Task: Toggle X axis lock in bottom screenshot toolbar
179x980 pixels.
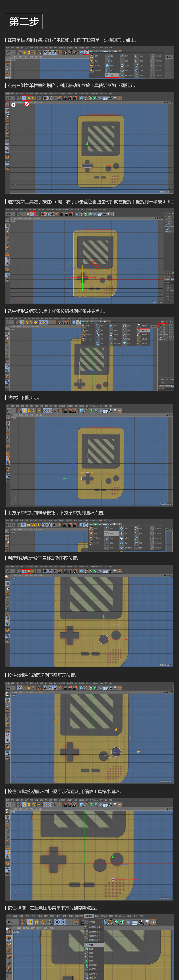Action: [57, 922]
